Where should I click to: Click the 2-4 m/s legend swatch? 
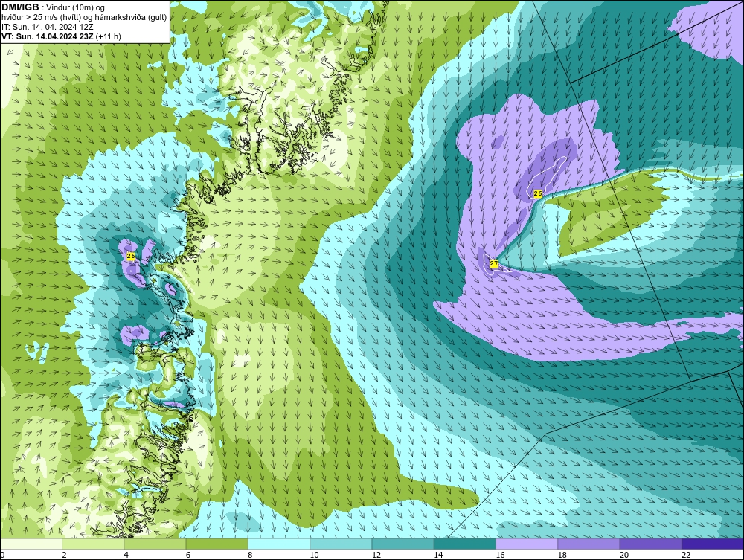[93, 544]
